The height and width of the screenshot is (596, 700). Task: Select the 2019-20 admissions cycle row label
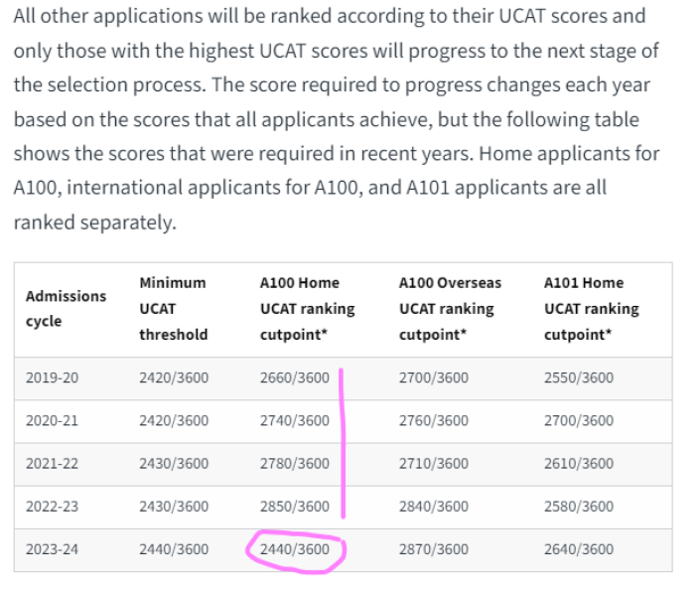(x=53, y=377)
